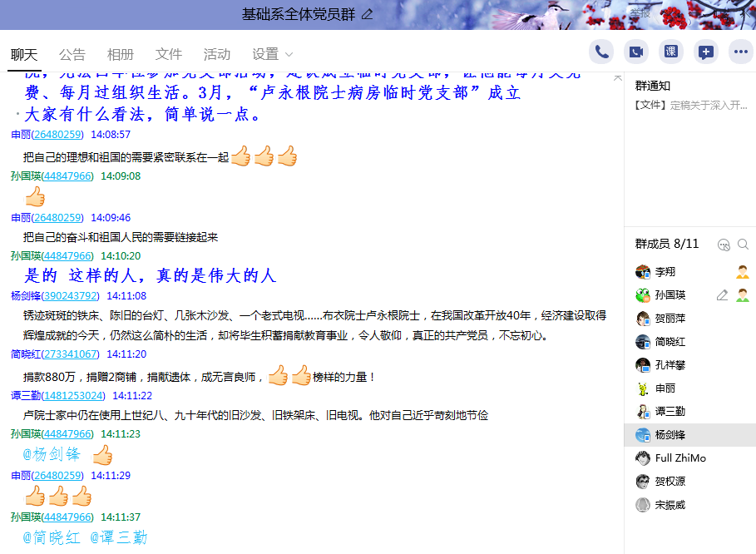Start a group video call
The width and height of the screenshot is (756, 554).
636,52
